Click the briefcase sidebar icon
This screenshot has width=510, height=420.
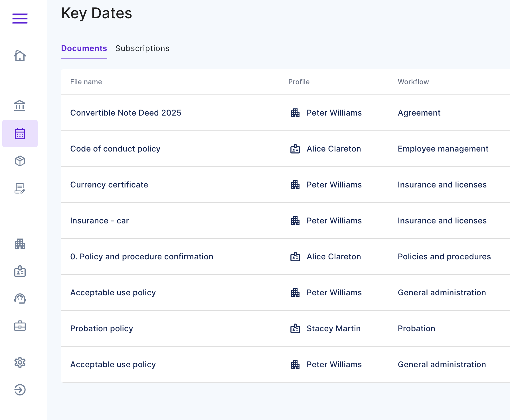[x=20, y=326]
